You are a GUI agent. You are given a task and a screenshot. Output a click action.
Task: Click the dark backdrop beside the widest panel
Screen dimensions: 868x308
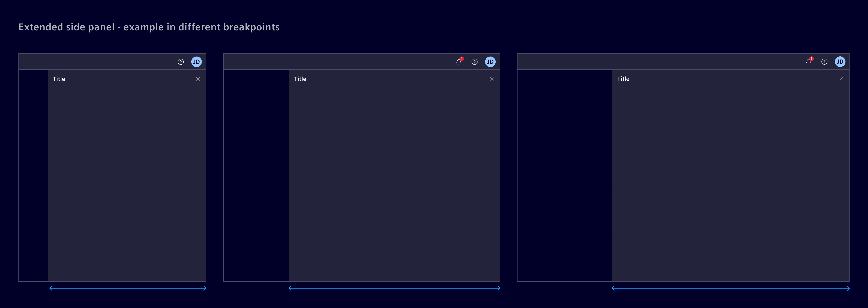click(x=564, y=175)
